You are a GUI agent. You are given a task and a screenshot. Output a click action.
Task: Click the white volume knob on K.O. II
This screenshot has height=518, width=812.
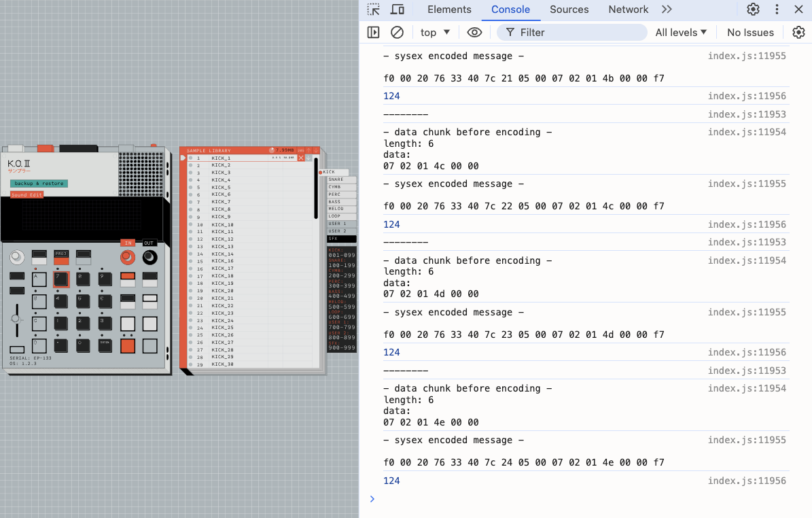pyautogui.click(x=17, y=256)
